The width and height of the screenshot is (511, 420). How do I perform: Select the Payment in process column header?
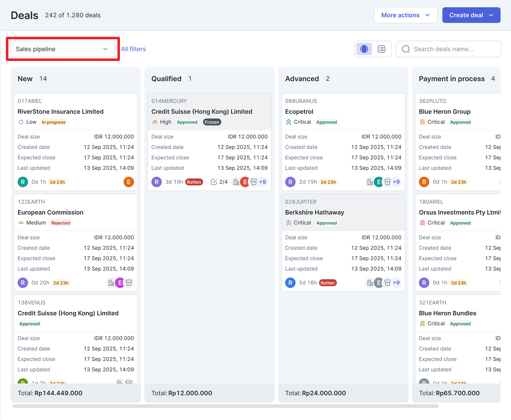click(x=452, y=79)
